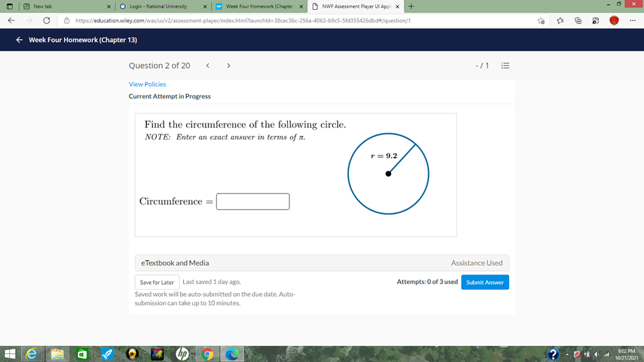This screenshot has width=644, height=362.
Task: Open HP app from taskbar
Action: pos(182,354)
